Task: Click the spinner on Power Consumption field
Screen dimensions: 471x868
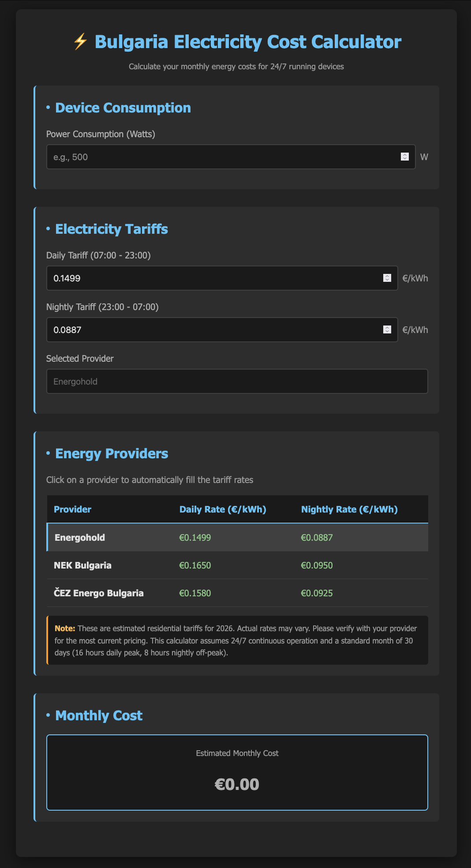Action: click(404, 157)
